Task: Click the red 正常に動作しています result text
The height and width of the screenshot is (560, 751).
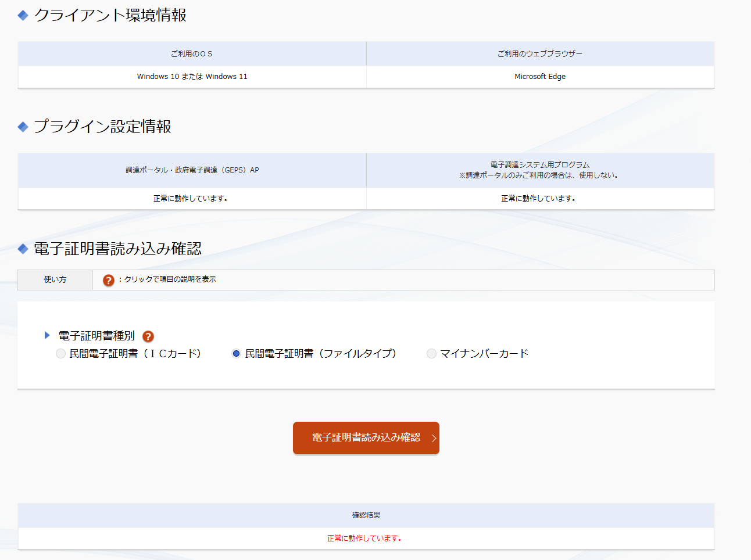Action: [364, 539]
